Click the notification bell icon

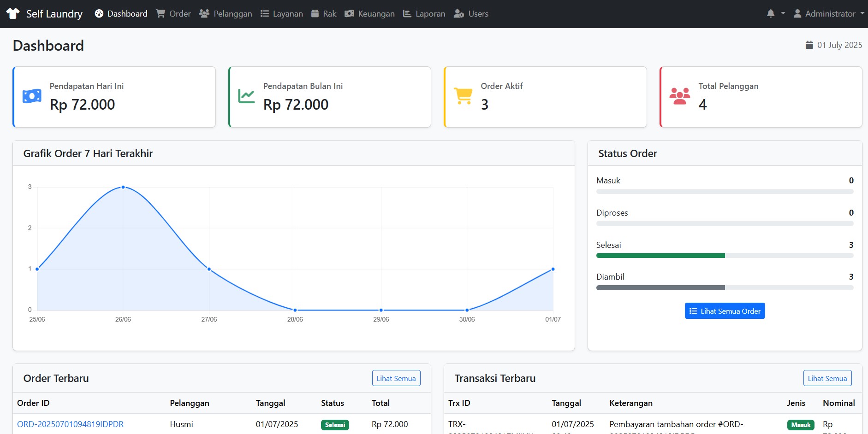771,14
